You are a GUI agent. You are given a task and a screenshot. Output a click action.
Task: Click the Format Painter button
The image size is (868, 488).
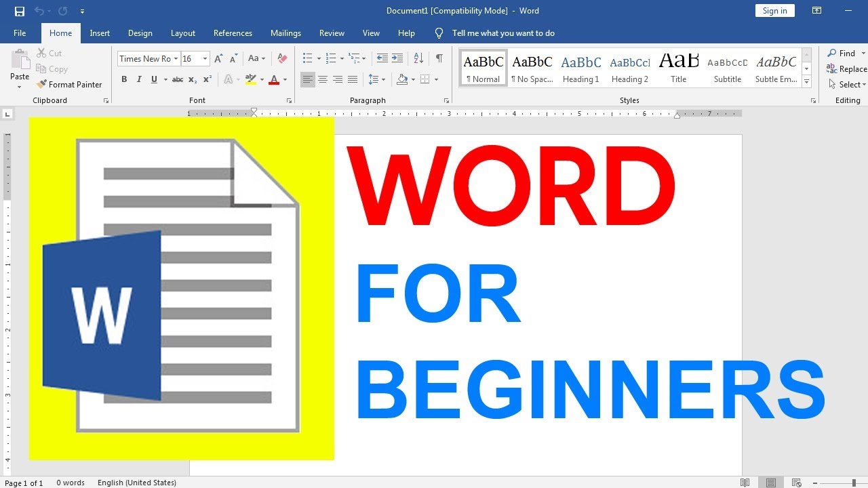(x=69, y=85)
